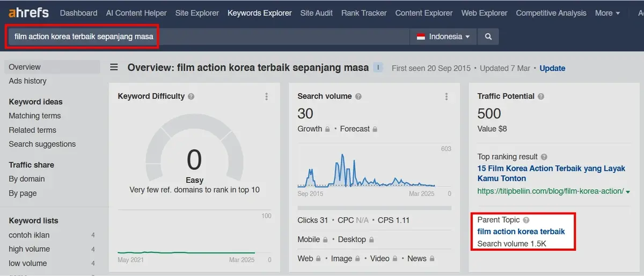This screenshot has height=276, width=644.
Task: Click the search magnifier button
Action: [488, 36]
